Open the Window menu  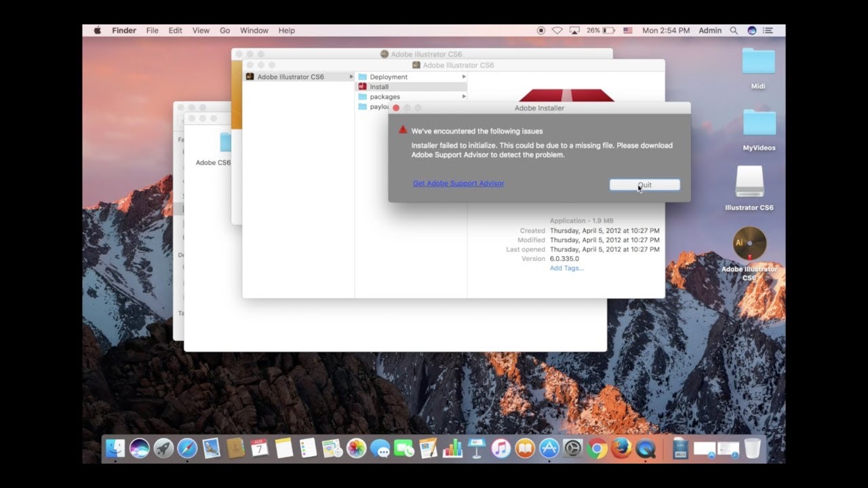click(254, 30)
